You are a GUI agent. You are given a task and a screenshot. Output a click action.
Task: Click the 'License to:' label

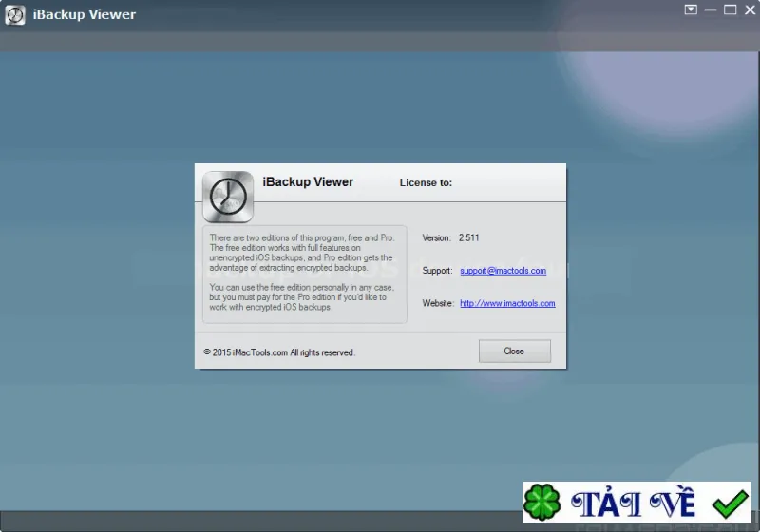click(426, 182)
